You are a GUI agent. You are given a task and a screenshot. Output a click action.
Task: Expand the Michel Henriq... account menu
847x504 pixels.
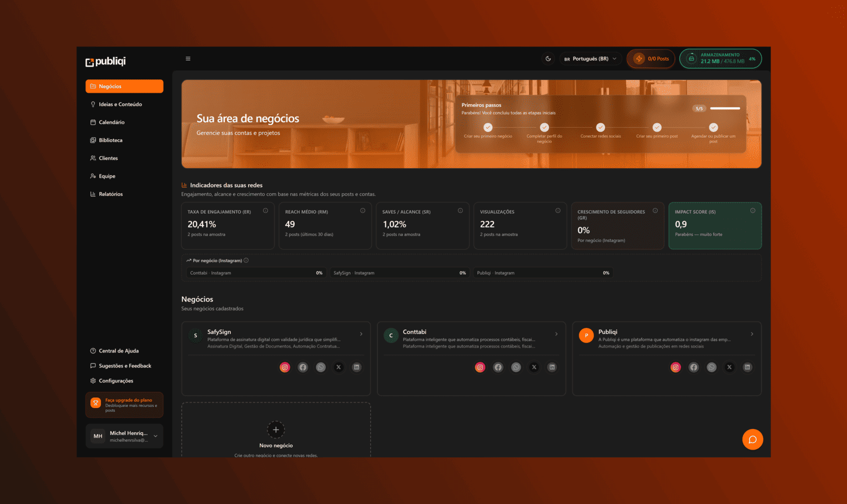pyautogui.click(x=124, y=436)
